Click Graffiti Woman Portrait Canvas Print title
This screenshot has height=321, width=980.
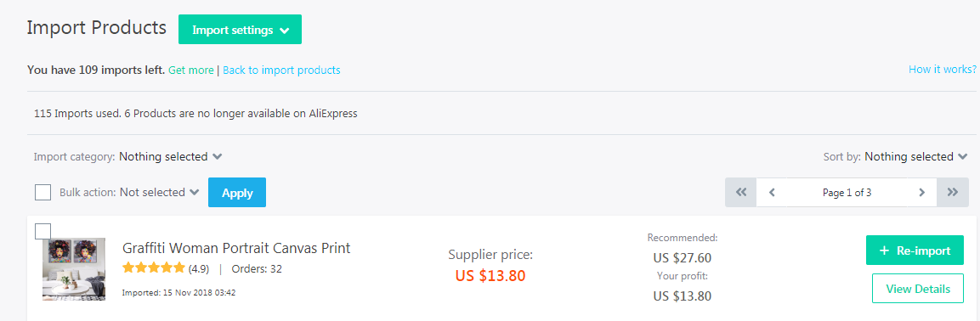pyautogui.click(x=236, y=248)
